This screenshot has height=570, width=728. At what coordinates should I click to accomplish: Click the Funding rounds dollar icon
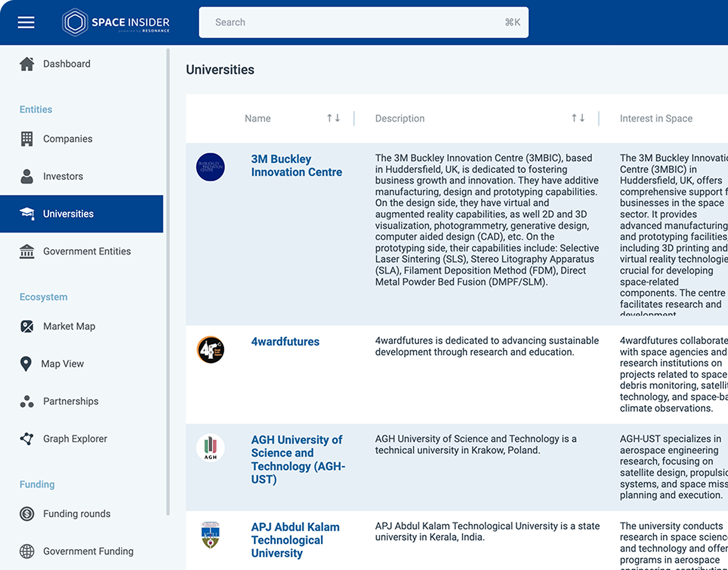[x=27, y=514]
